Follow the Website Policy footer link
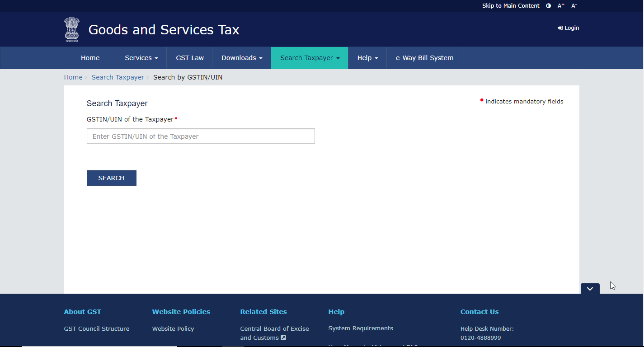 [x=173, y=328]
